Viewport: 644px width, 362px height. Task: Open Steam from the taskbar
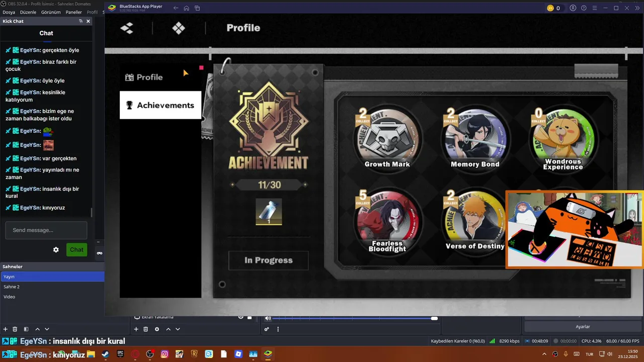[105, 354]
